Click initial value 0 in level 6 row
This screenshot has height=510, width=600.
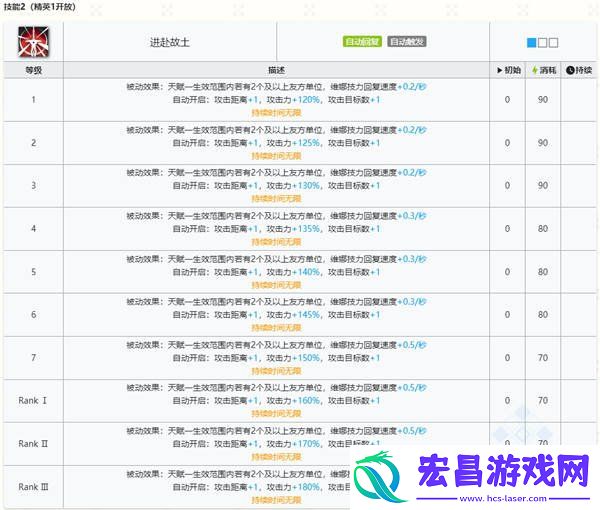[507, 315]
